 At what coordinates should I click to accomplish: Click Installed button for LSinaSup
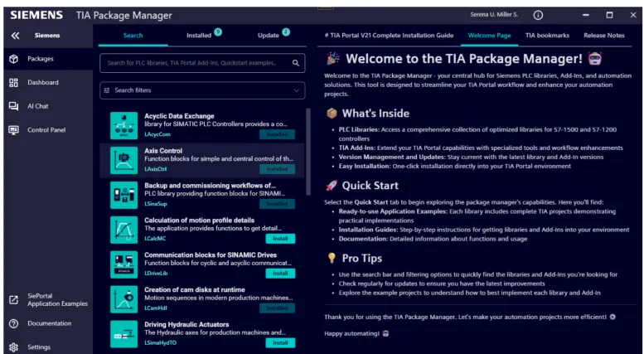pos(277,204)
